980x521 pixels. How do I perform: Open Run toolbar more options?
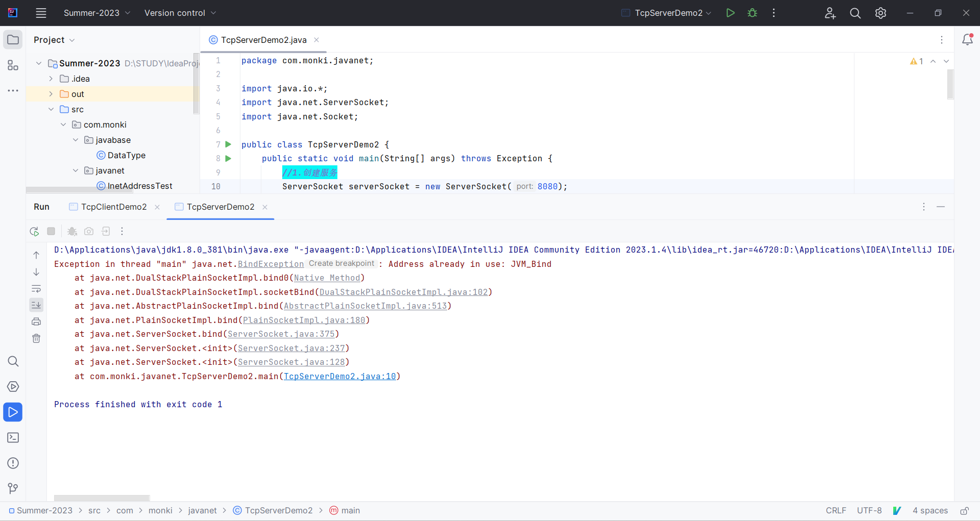(122, 231)
